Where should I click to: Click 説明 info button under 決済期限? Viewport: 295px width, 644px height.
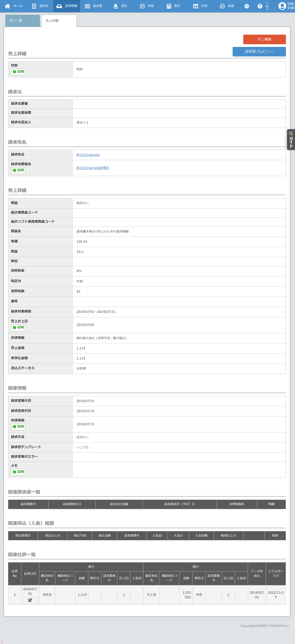(x=18, y=427)
